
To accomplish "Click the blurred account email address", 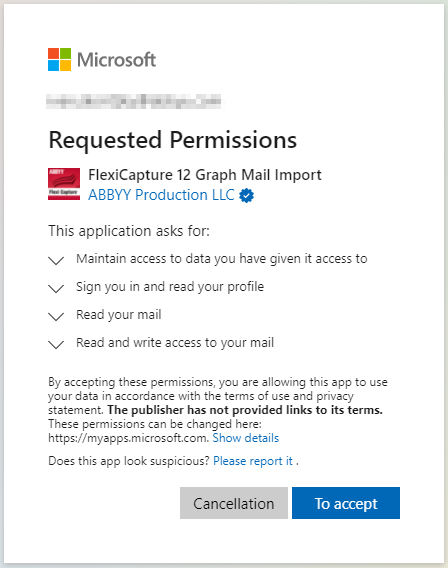I will [134, 101].
